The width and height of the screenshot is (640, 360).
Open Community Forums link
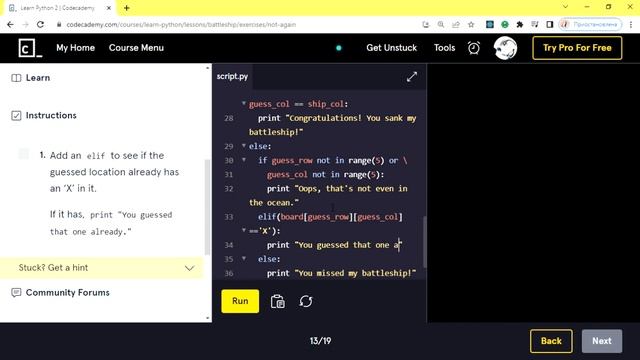click(67, 293)
